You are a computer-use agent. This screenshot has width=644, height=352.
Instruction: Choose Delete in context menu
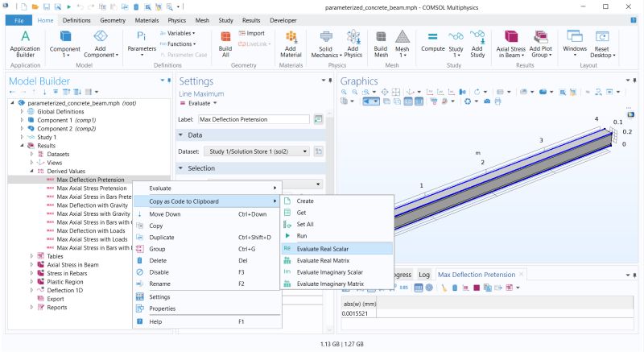pos(207,260)
